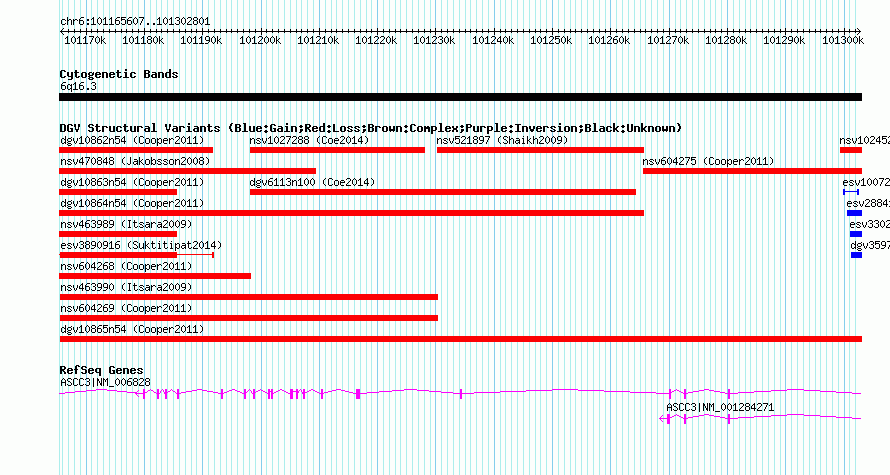This screenshot has height=475, width=890.
Task: Open variant dgv10863n54 (Cooper2011)
Action: tap(132, 182)
